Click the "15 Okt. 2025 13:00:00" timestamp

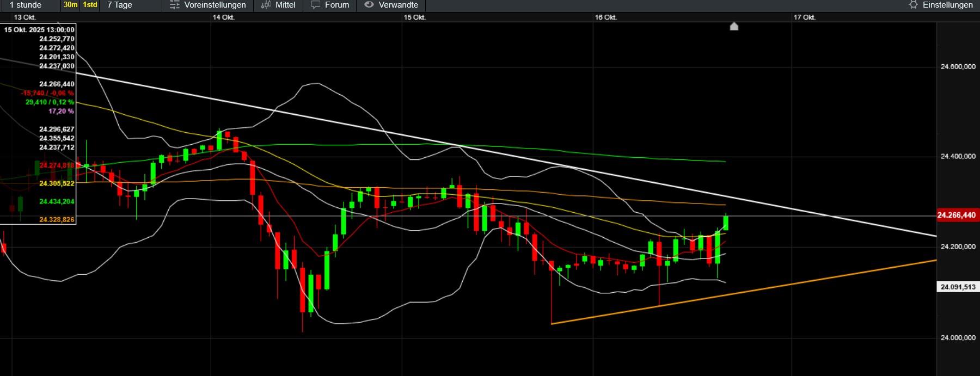pyautogui.click(x=39, y=30)
